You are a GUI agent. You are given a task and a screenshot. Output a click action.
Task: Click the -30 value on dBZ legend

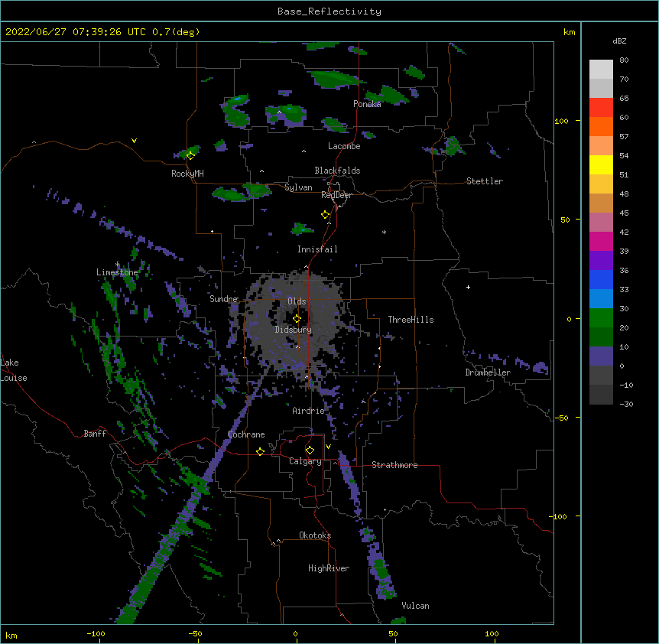click(x=626, y=404)
